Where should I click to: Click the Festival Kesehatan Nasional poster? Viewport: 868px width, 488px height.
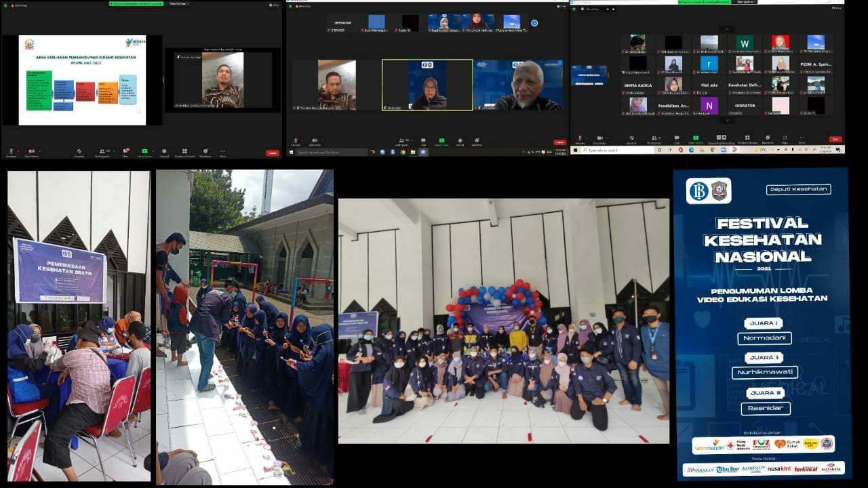pyautogui.click(x=762, y=324)
